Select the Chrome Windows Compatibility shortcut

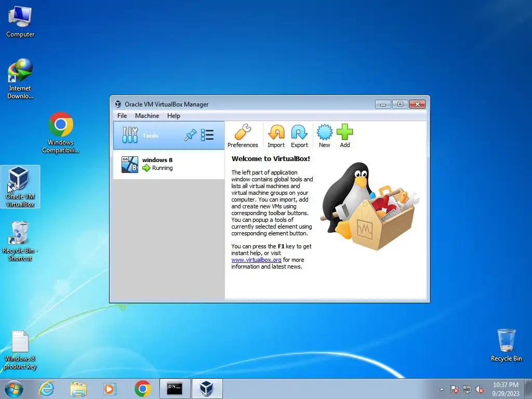[x=61, y=132]
